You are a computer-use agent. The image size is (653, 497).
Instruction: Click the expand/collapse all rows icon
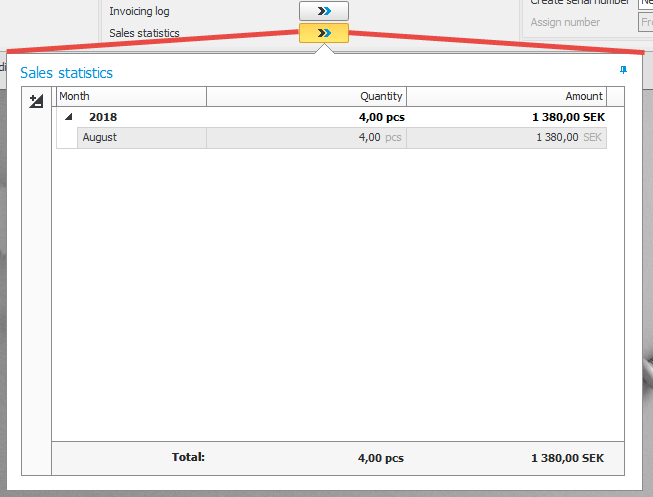click(x=37, y=100)
